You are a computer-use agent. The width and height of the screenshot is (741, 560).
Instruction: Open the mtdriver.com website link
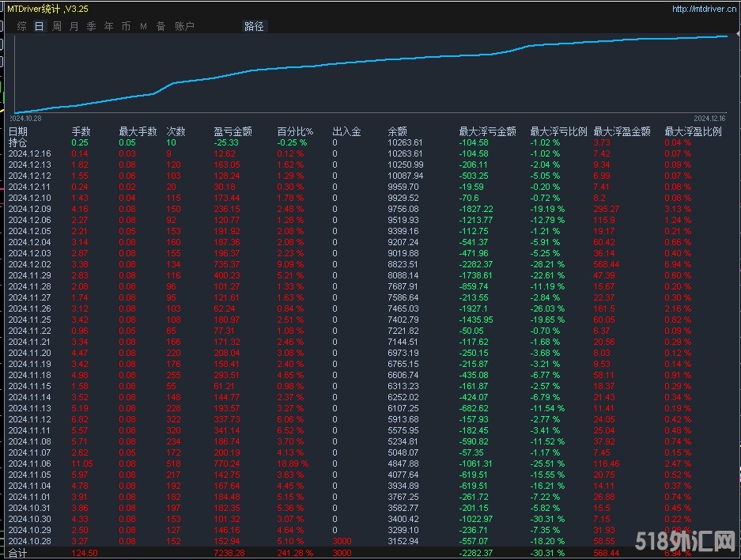tap(701, 9)
